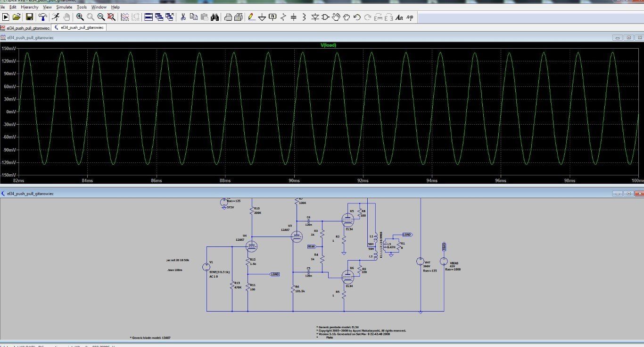This screenshot has width=644, height=347.
Task: Select the label net tool
Action: (x=272, y=17)
